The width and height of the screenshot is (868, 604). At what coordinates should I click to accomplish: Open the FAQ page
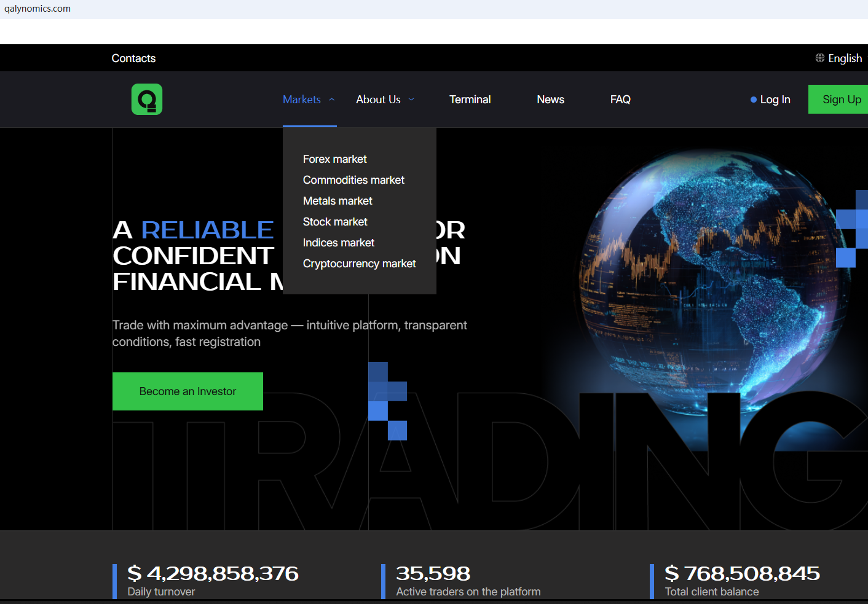[620, 100]
